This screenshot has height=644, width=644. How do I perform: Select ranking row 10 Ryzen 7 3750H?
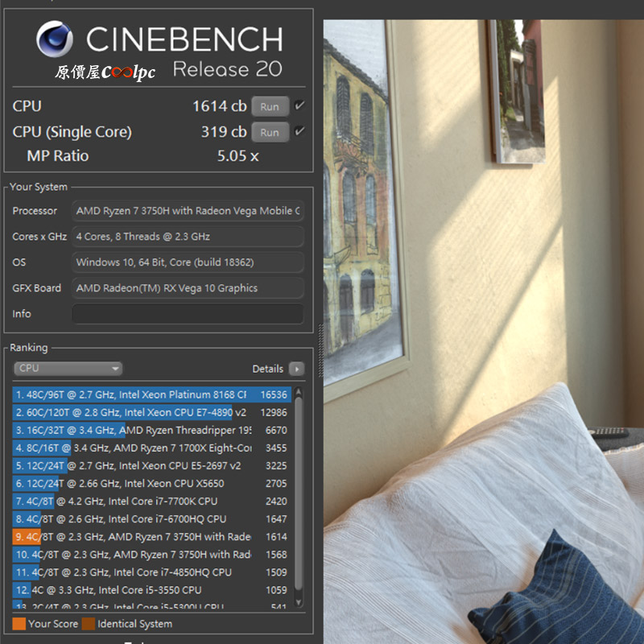151,555
